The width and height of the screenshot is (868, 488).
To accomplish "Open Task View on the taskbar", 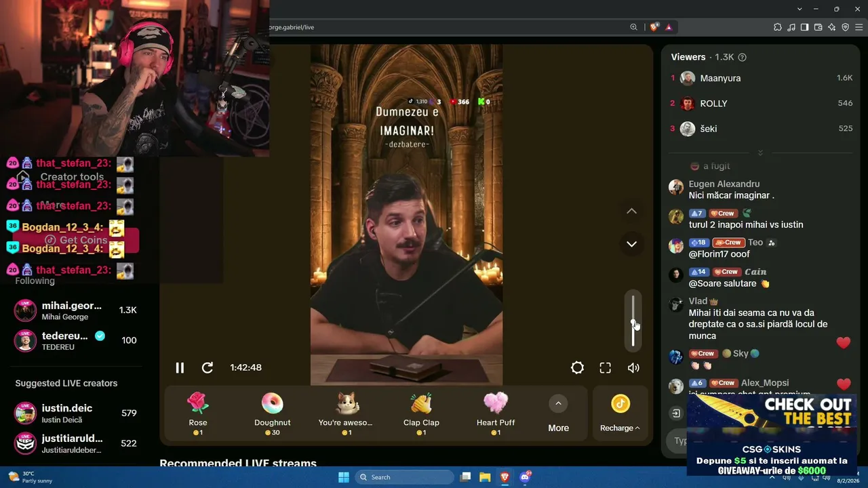I will [465, 477].
